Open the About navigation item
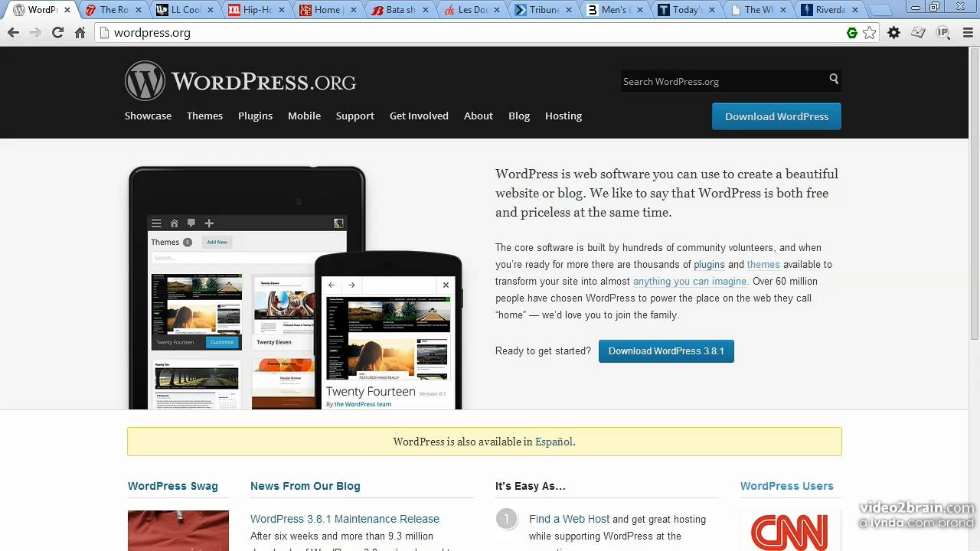980x551 pixels. 478,116
